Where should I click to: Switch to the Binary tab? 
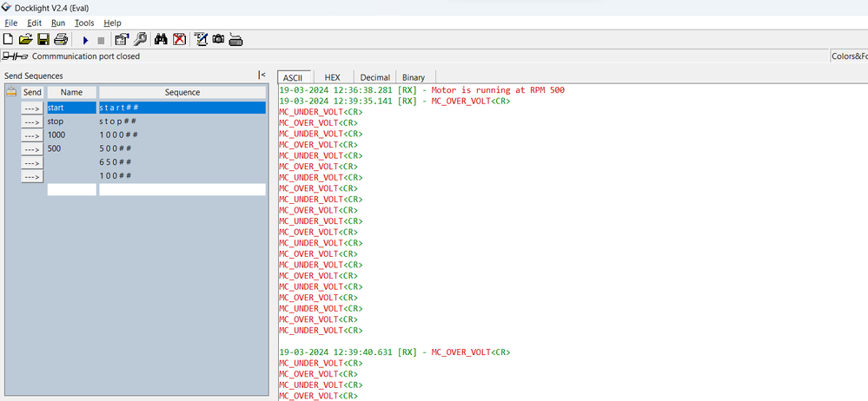[x=414, y=77]
